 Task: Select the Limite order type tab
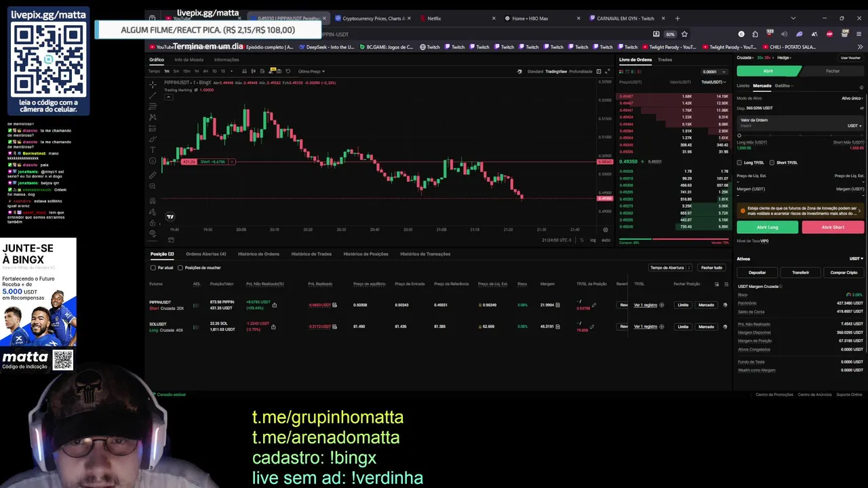pyautogui.click(x=743, y=86)
